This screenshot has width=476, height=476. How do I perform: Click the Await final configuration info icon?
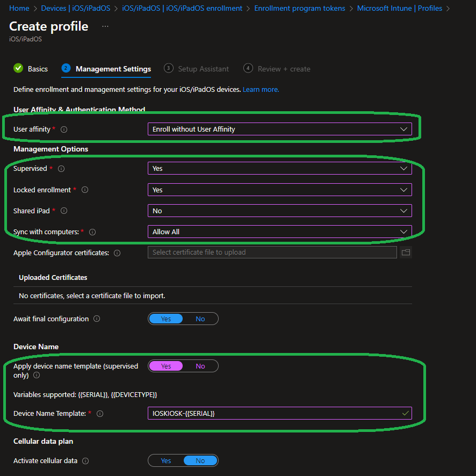[x=97, y=319]
